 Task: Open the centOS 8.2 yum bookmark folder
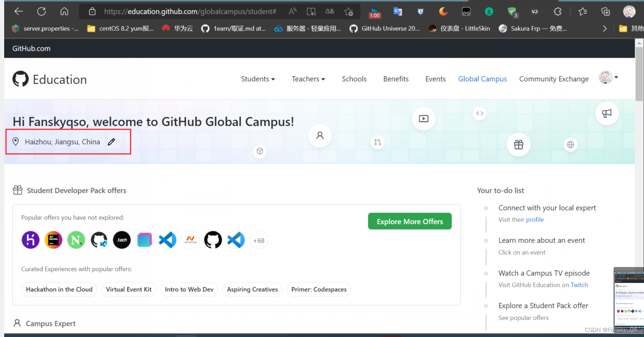pyautogui.click(x=120, y=28)
